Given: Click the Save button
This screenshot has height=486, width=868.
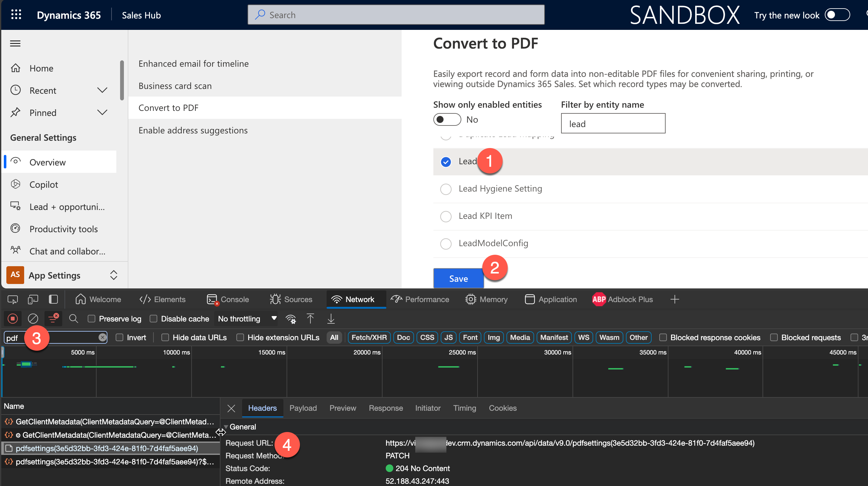Looking at the screenshot, I should click(x=458, y=278).
